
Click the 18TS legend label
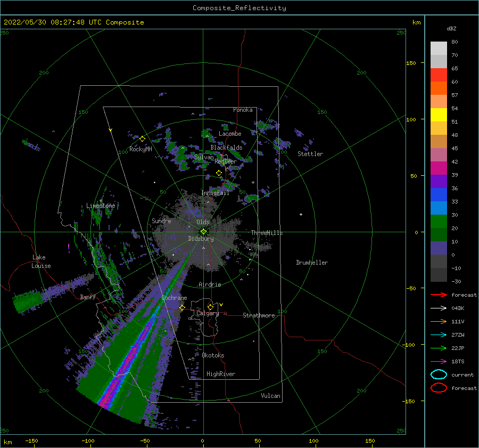pos(458,362)
